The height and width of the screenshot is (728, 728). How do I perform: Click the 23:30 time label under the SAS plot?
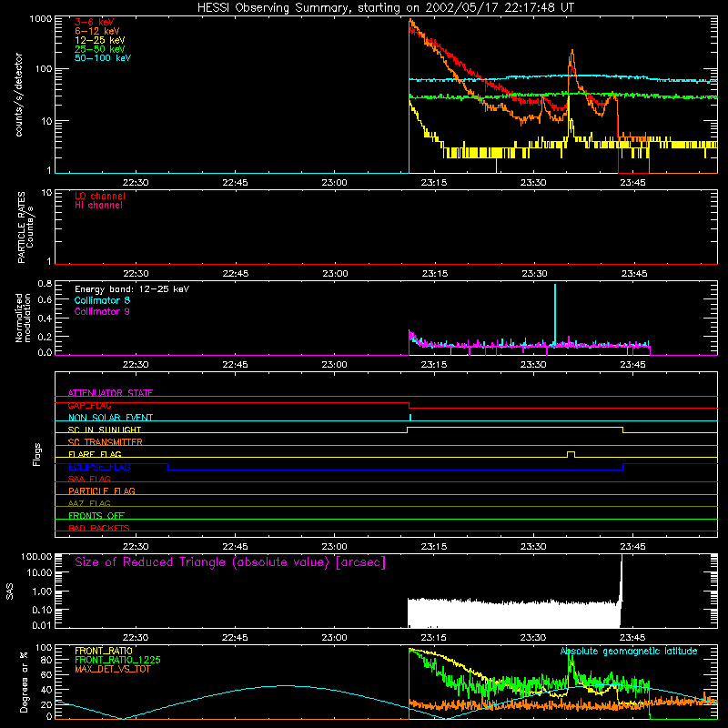(533, 638)
